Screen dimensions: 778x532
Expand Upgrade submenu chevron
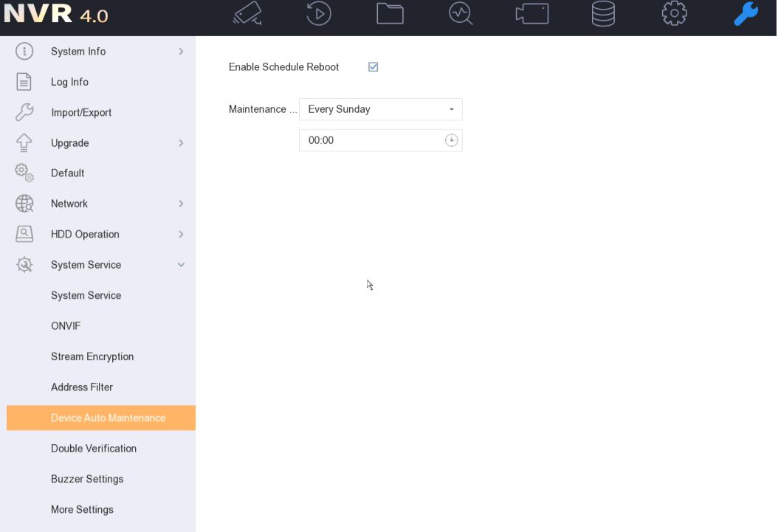click(181, 143)
